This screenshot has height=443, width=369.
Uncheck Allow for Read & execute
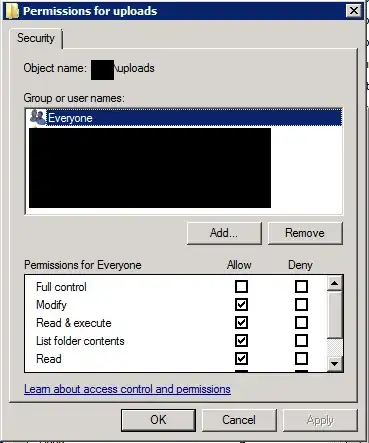click(241, 322)
